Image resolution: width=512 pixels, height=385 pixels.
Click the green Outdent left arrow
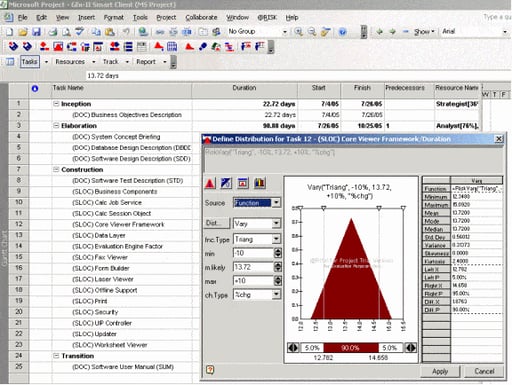pos(379,32)
